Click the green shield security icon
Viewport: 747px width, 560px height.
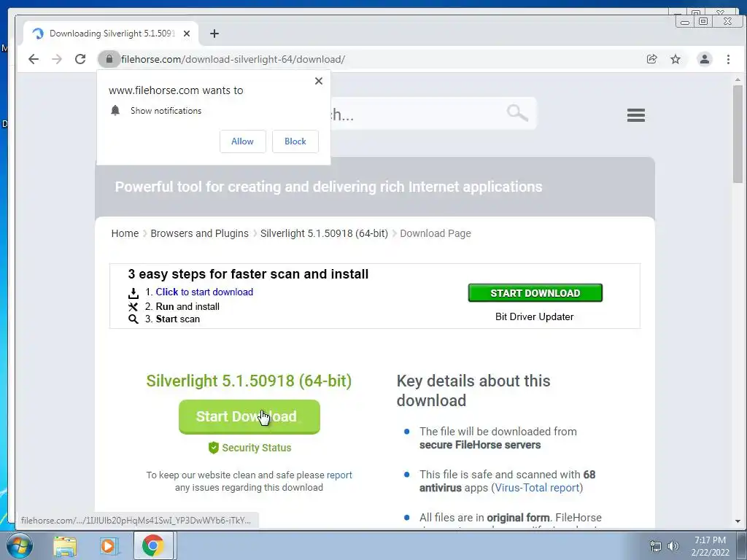[x=214, y=448]
